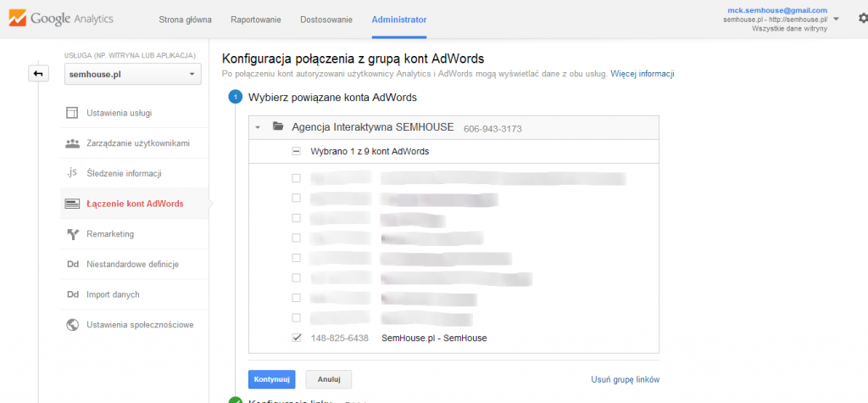Click the .js Śledzenie informacji icon
The image size is (868, 403).
click(72, 173)
